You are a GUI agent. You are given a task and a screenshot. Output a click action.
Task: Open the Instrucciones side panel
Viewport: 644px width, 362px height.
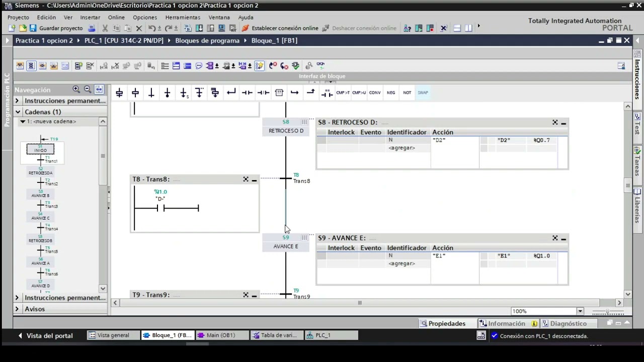pyautogui.click(x=637, y=75)
